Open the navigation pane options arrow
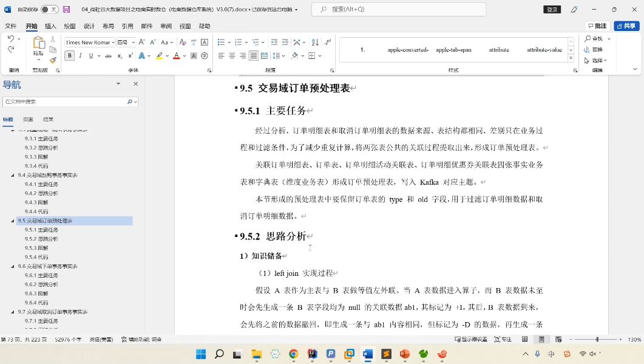 pos(118,83)
